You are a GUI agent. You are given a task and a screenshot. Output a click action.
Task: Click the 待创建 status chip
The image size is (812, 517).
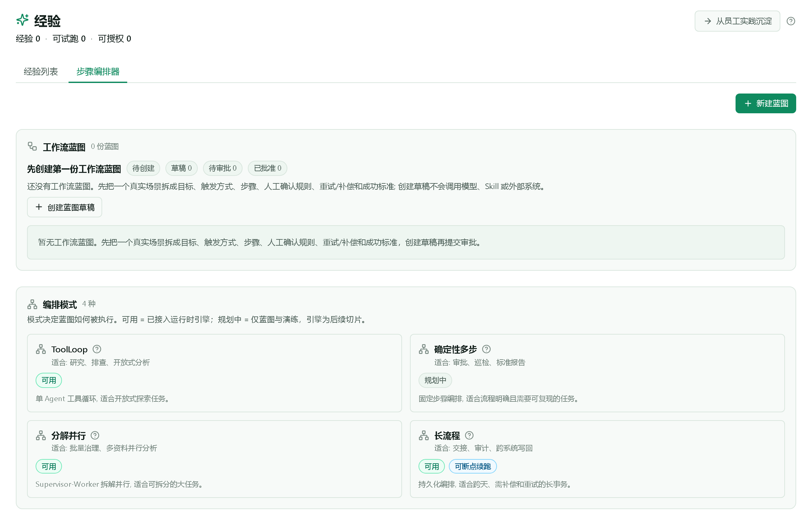coord(143,168)
